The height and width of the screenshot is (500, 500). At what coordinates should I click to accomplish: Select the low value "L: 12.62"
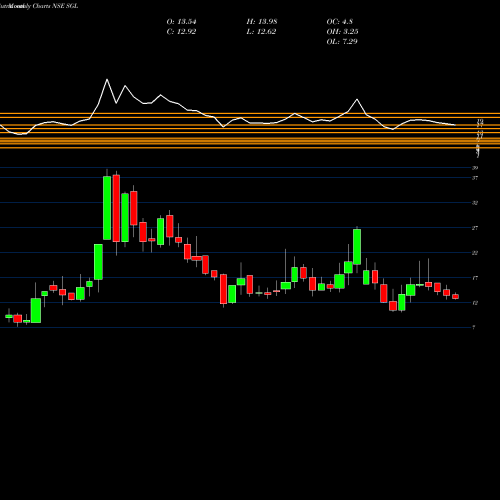261,32
